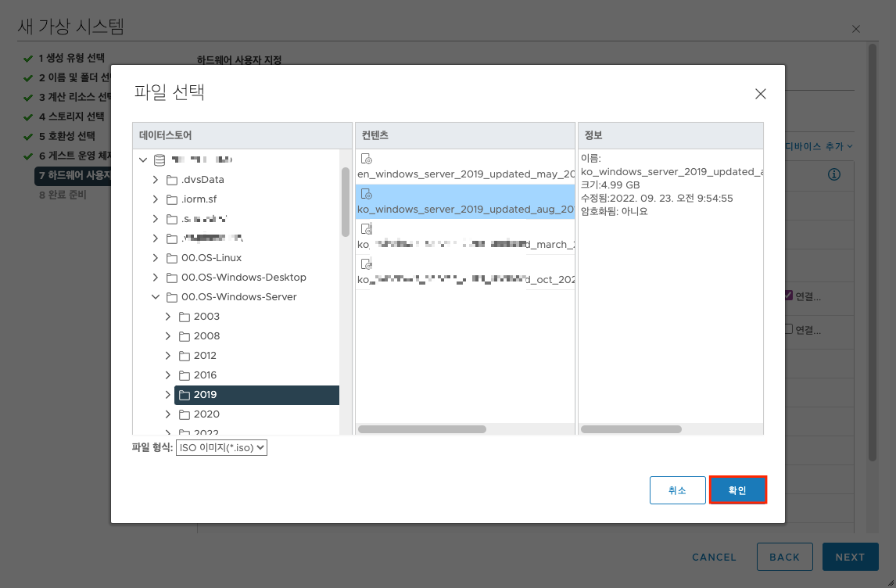Click ISO icon of the _oct_ file
The height and width of the screenshot is (588, 896).
[367, 264]
